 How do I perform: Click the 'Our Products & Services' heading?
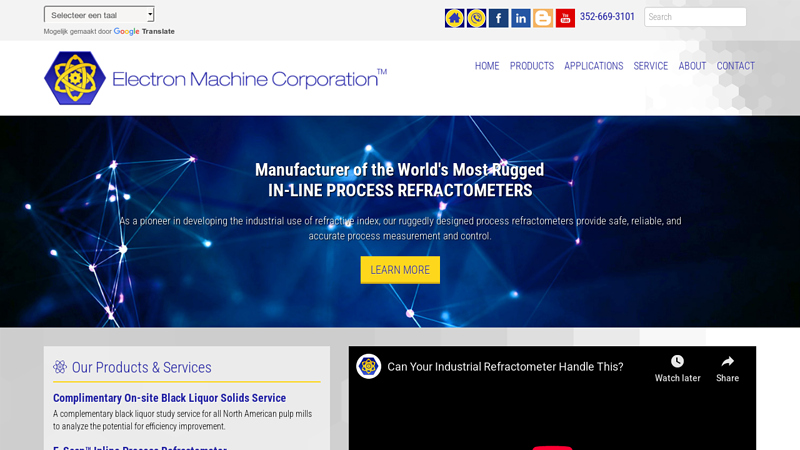[141, 367]
